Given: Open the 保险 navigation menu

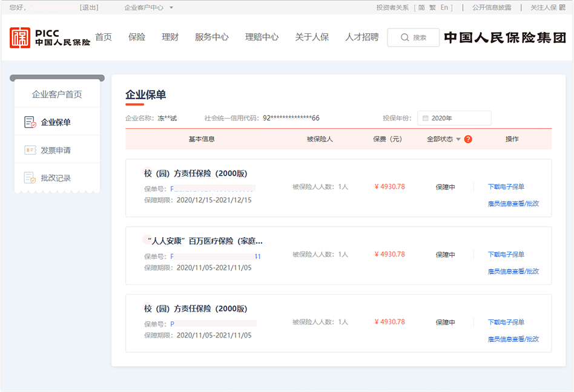Looking at the screenshot, I should coord(137,37).
